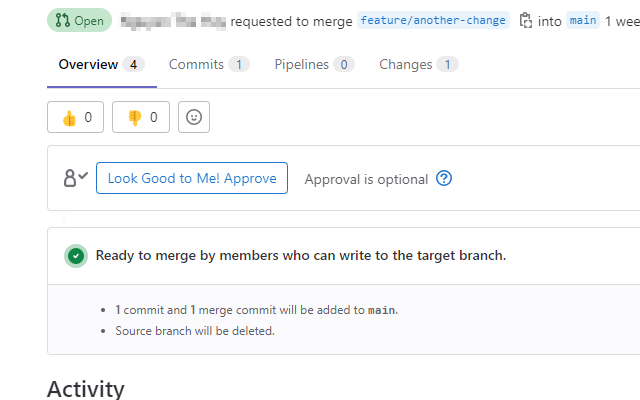Click the Pipelines count badge 0

tap(344, 64)
